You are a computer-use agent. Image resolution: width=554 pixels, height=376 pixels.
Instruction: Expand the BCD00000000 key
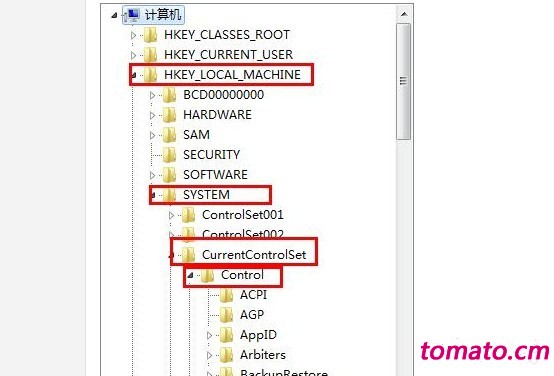[153, 95]
